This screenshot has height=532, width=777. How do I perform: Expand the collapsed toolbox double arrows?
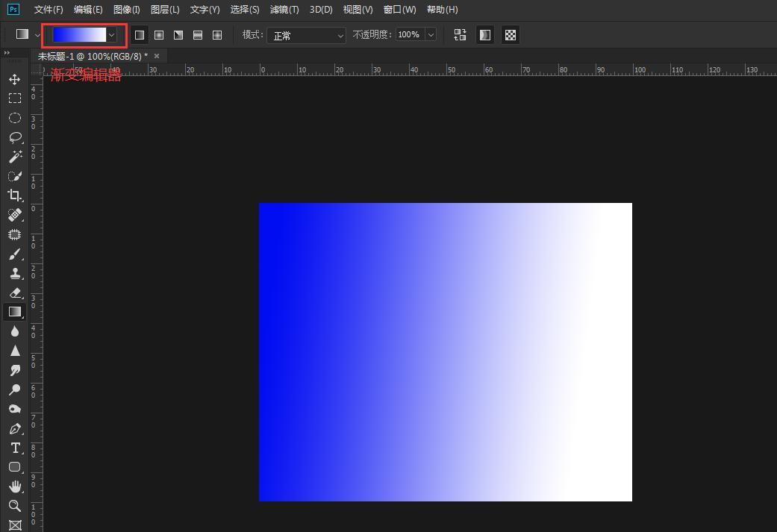click(7, 52)
